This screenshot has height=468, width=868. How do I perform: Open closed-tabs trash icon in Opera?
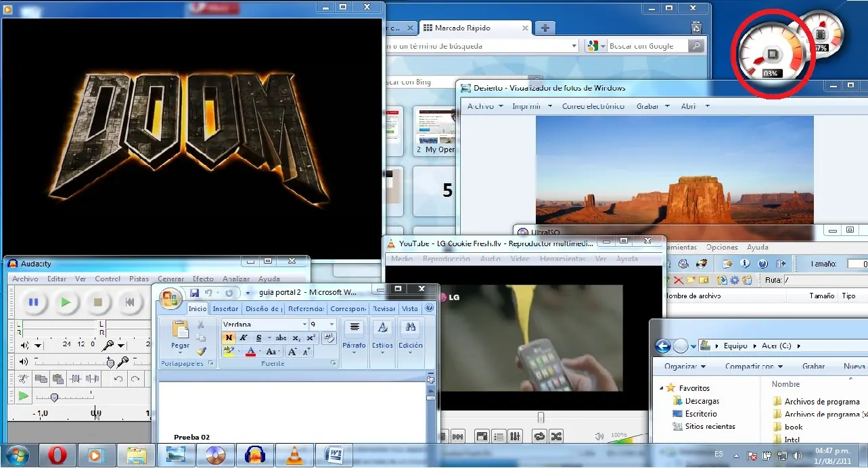click(x=697, y=28)
